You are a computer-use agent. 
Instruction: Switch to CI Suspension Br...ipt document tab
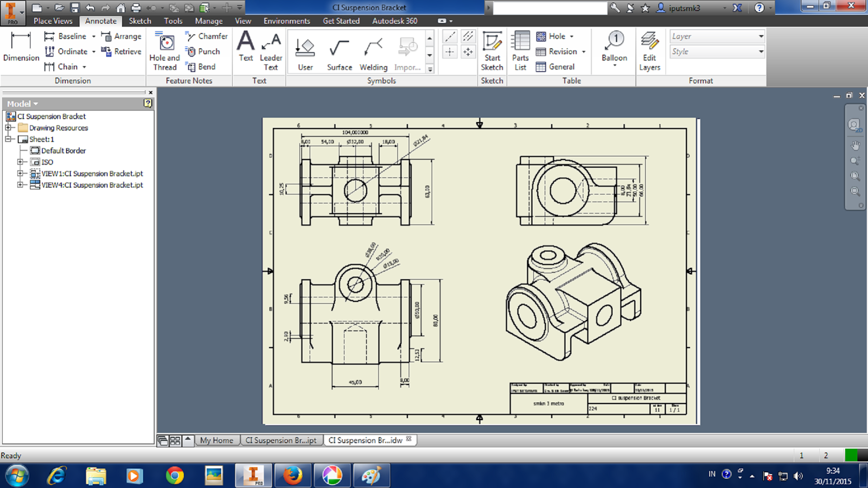(x=281, y=440)
